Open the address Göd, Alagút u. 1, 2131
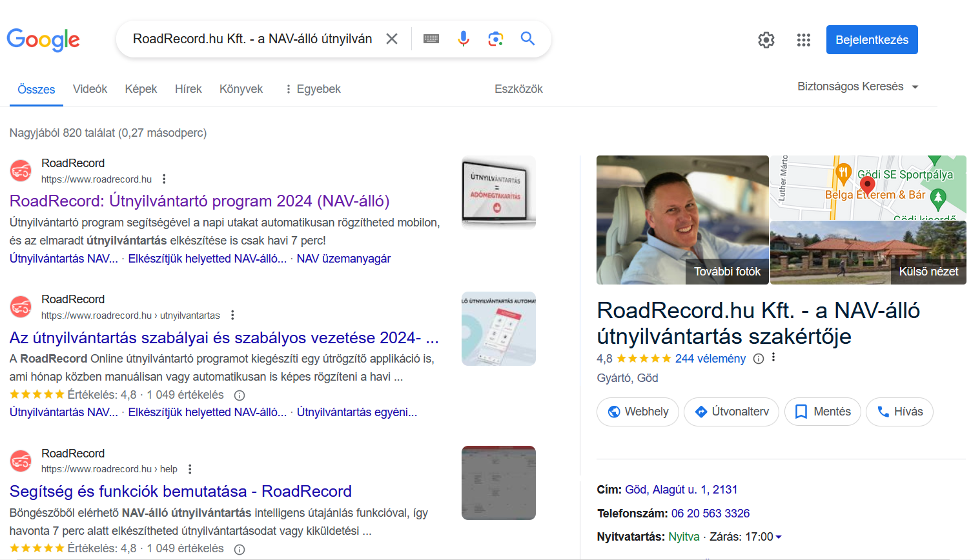Image resolution: width=971 pixels, height=560 pixels. [681, 490]
